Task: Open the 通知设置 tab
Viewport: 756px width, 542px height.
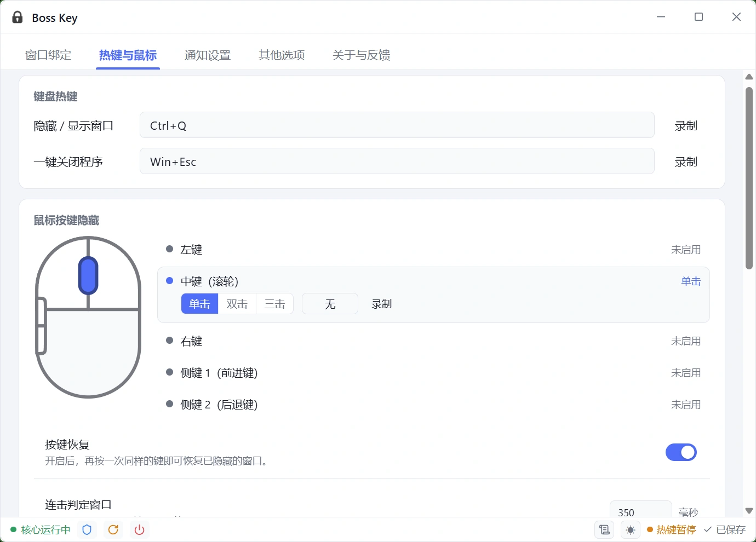Action: pos(208,55)
